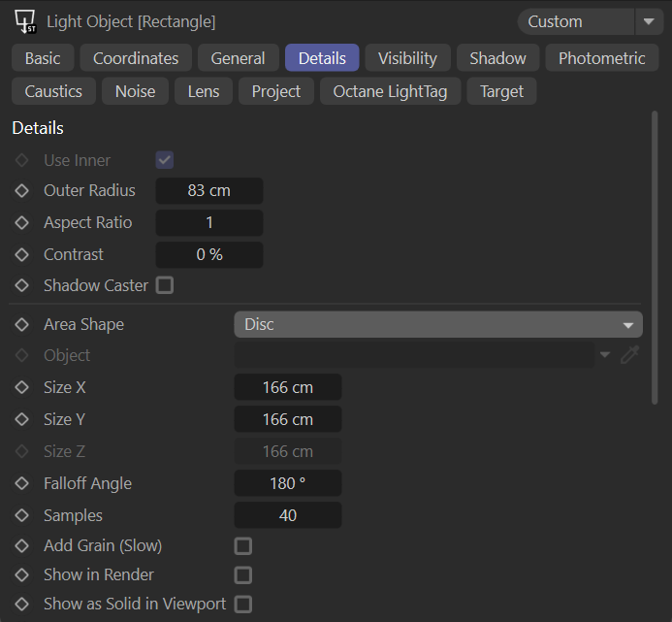Enable Show in Render checkbox
Image resolution: width=672 pixels, height=622 pixels.
(x=243, y=575)
